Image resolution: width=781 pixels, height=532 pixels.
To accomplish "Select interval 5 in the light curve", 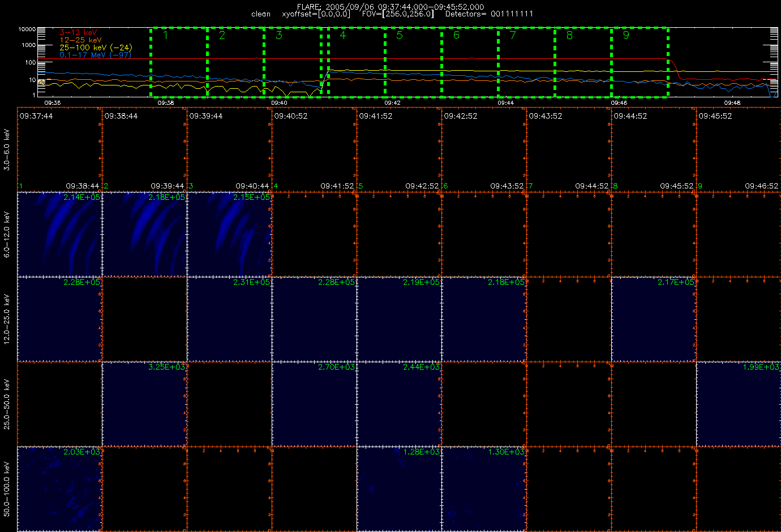I will coord(413,62).
